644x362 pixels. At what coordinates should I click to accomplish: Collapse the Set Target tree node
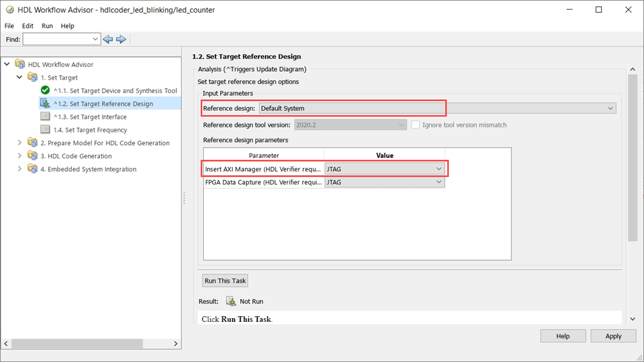(20, 78)
